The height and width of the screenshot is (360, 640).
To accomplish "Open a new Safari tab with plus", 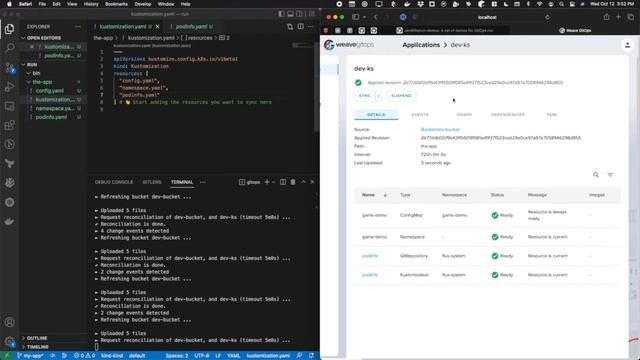I will [618, 17].
